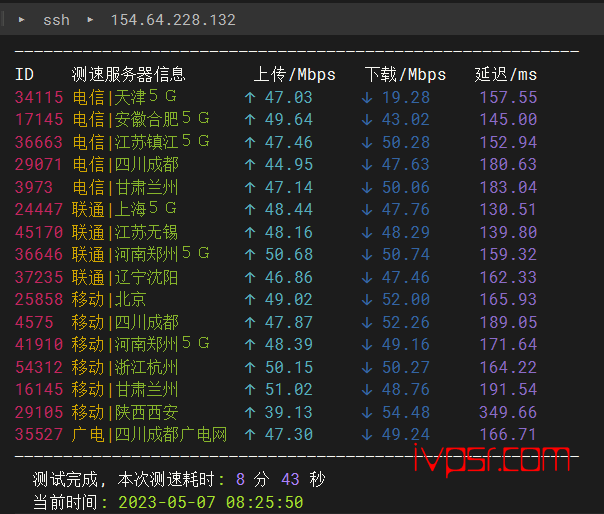
Task: Select the 移动|河南郑州5G server entry
Action: (141, 344)
